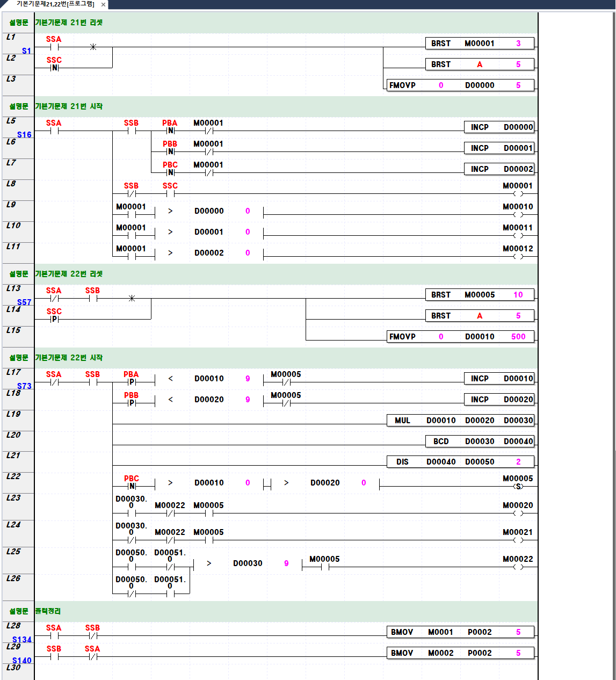Click the asterisk inverter symbol on line L1
The image size is (616, 680).
point(93,47)
